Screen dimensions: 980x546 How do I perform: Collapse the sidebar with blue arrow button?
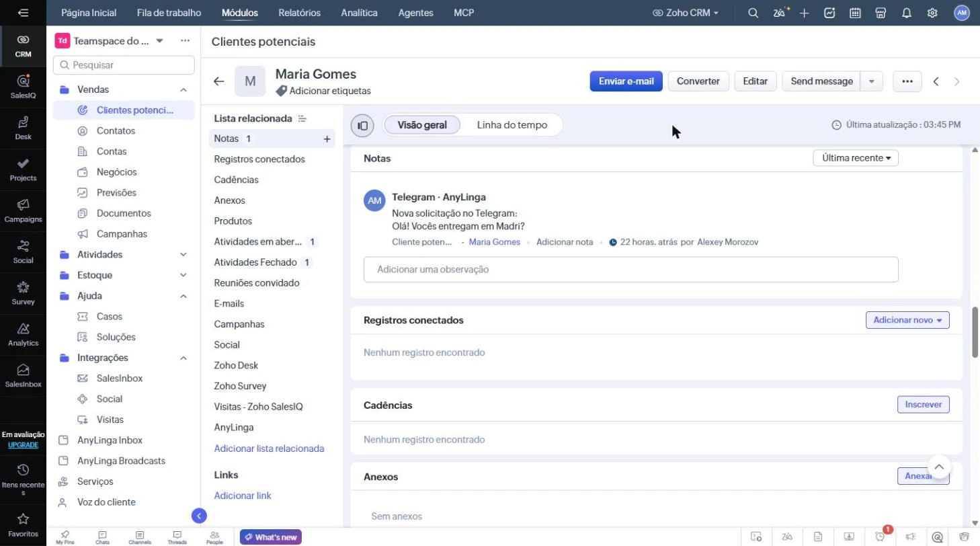pos(199,516)
